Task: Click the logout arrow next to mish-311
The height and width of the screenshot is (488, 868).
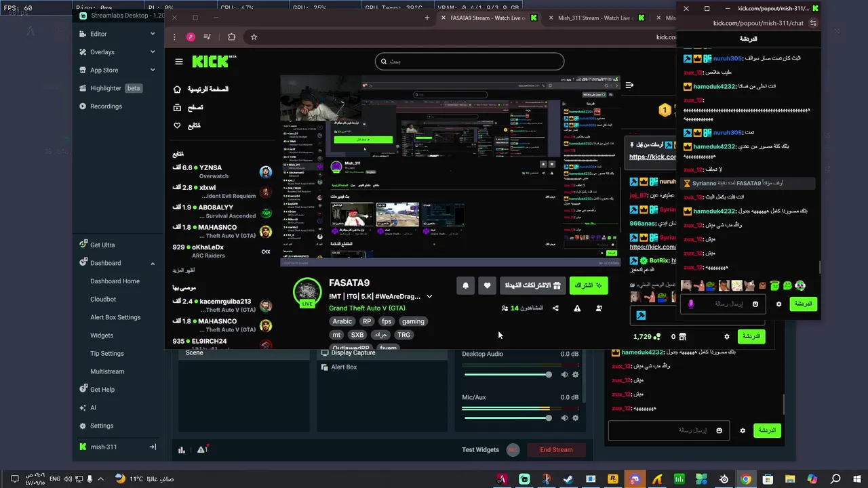Action: coord(153,447)
